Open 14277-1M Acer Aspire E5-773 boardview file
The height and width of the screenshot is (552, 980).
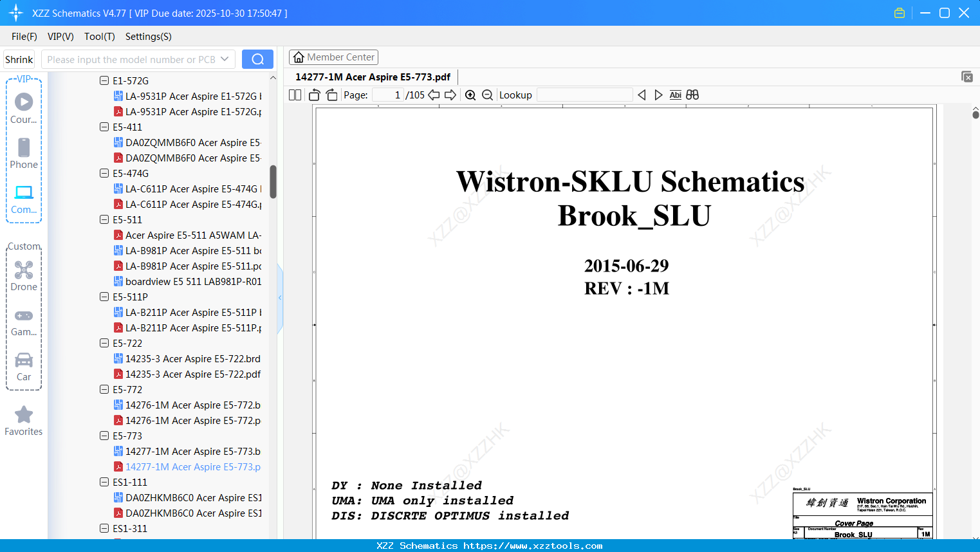[187, 451]
